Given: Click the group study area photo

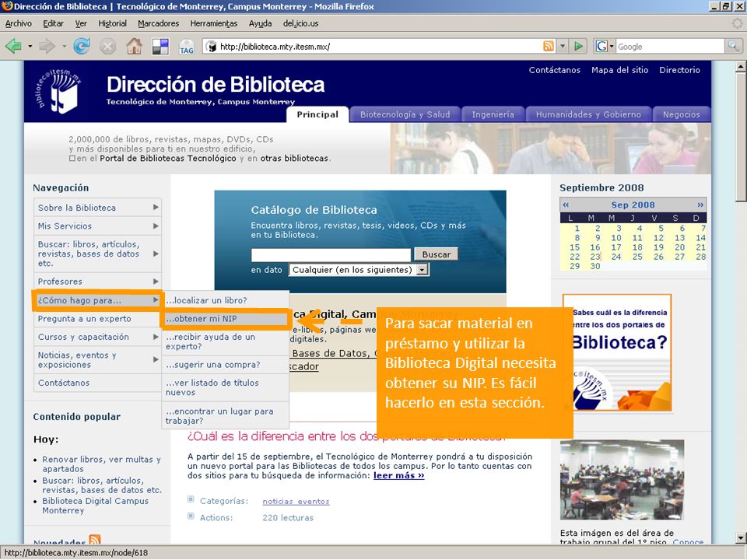Looking at the screenshot, I should [622, 480].
